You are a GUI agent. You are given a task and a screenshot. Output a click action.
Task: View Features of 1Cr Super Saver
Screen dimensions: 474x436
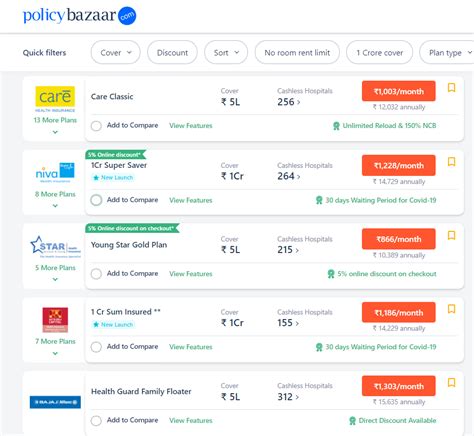point(191,200)
